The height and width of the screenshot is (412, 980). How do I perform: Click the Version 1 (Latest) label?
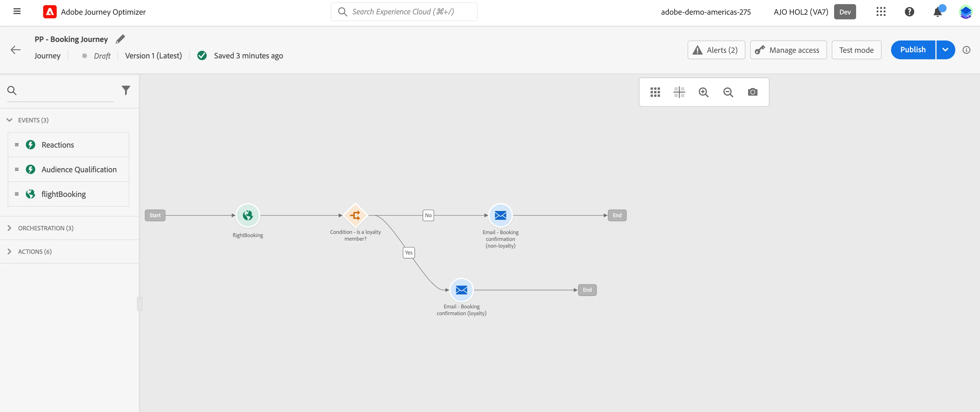tap(153, 55)
